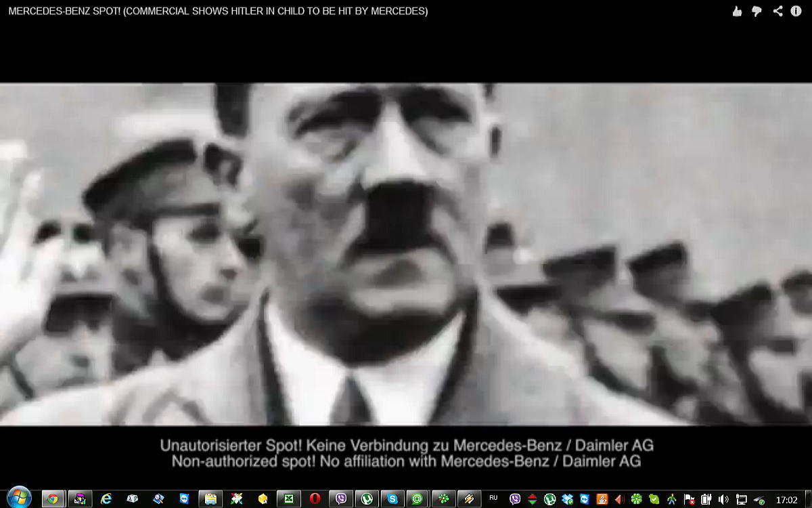Open Skype from the taskbar
Image resolution: width=812 pixels, height=508 pixels.
click(x=392, y=499)
